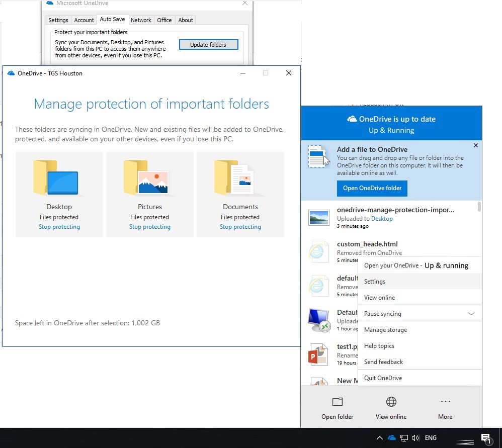Stop protecting the Desktop folder
The width and height of the screenshot is (502, 448).
[x=59, y=227]
